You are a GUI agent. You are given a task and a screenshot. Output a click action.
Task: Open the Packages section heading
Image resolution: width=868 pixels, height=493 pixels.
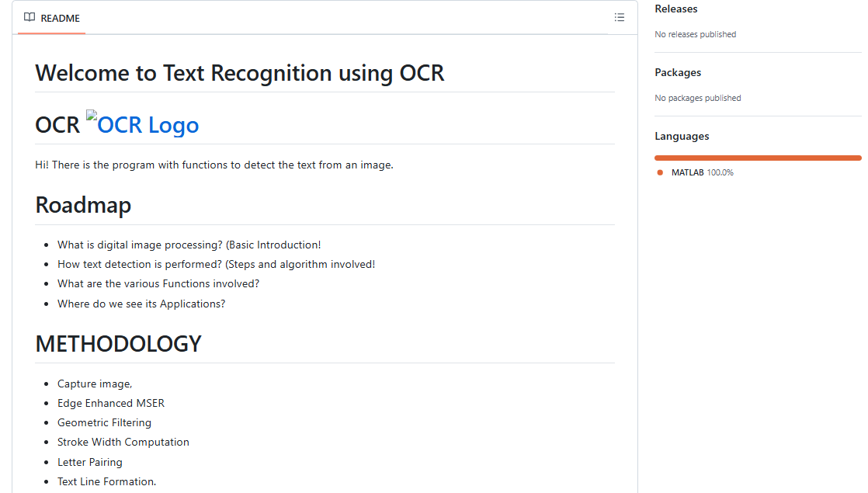click(x=678, y=72)
